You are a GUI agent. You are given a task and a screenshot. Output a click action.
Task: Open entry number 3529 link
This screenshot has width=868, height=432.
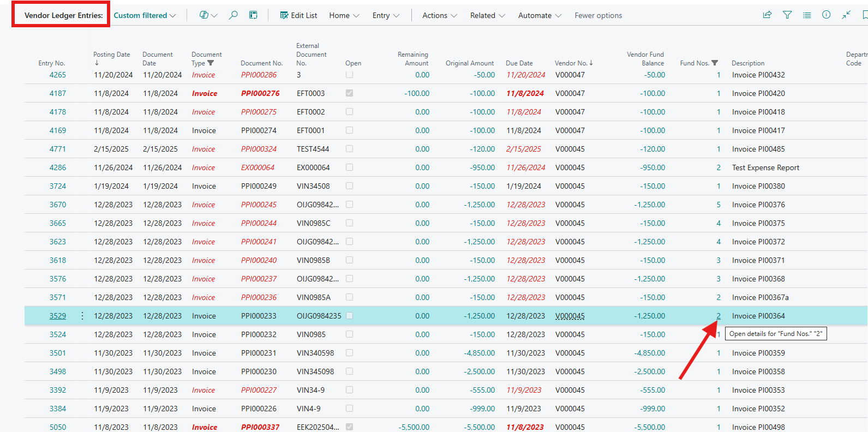click(58, 316)
